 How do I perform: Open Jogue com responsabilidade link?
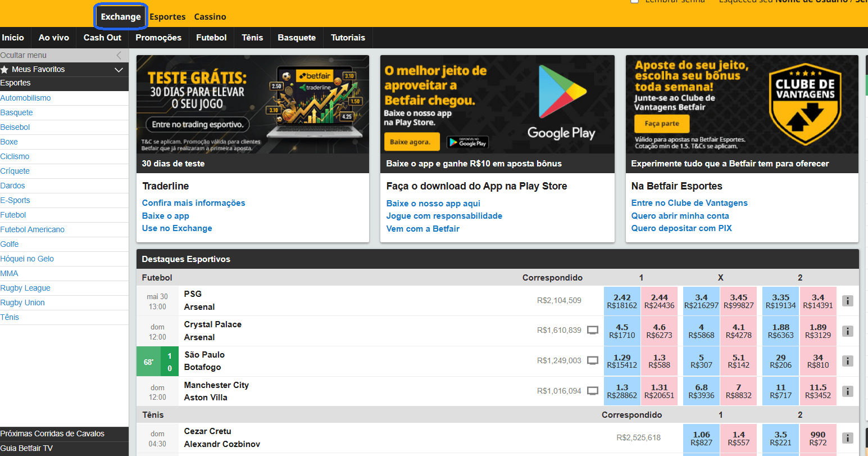[x=444, y=216]
